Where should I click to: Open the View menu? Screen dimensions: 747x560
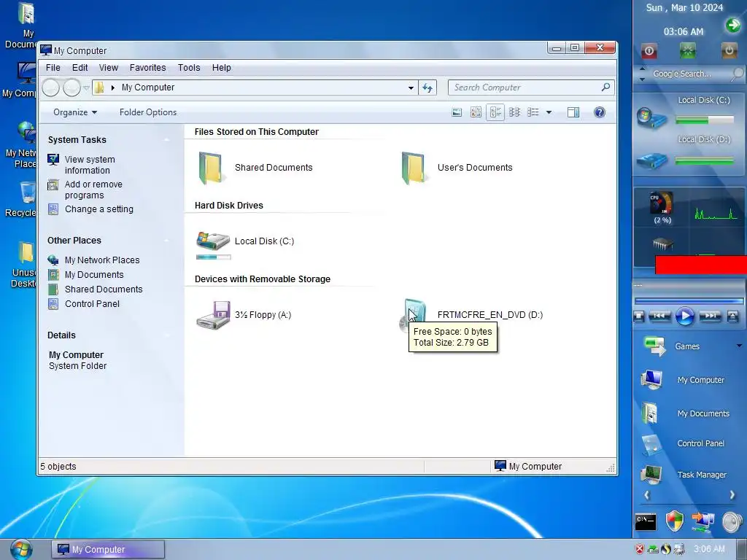click(x=108, y=68)
